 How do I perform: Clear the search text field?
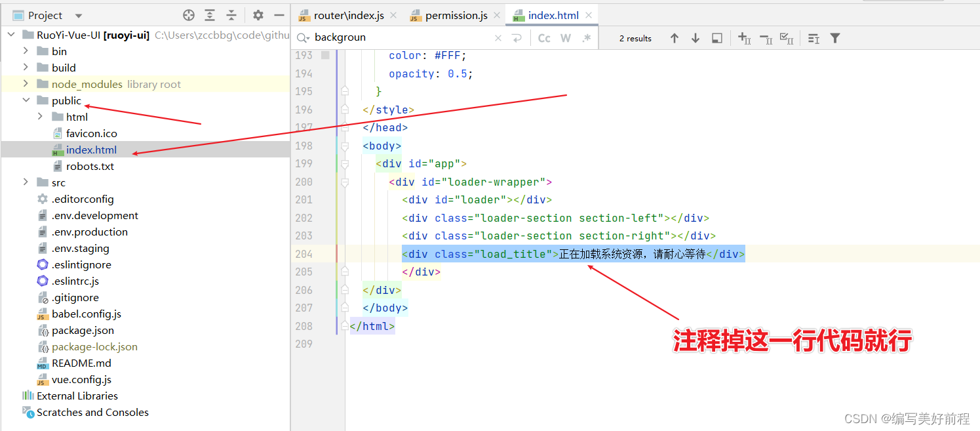tap(498, 38)
